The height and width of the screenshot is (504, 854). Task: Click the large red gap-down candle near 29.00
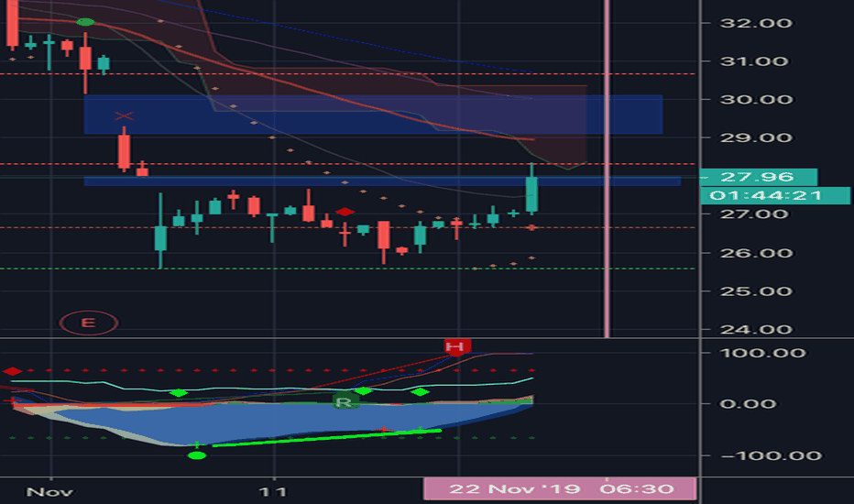tap(125, 148)
